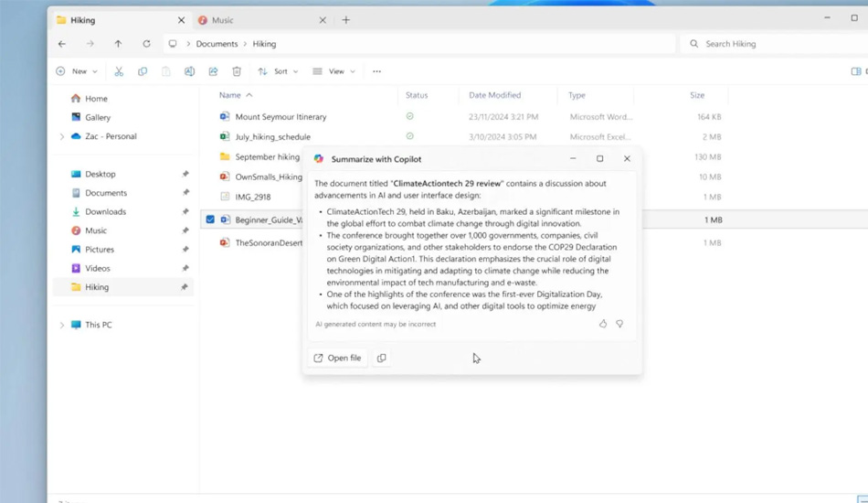Click the Cut scissors icon in toolbar
Screen dimensions: 868x503
click(119, 71)
